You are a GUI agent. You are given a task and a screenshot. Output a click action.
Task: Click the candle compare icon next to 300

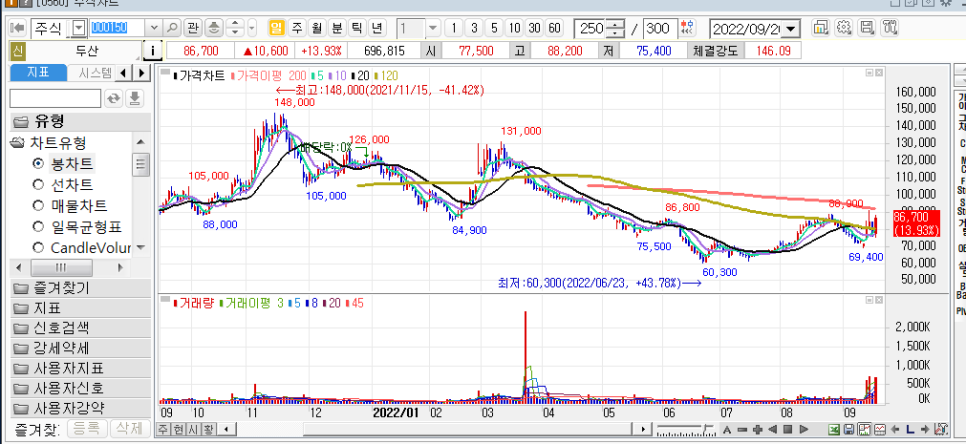(x=688, y=28)
